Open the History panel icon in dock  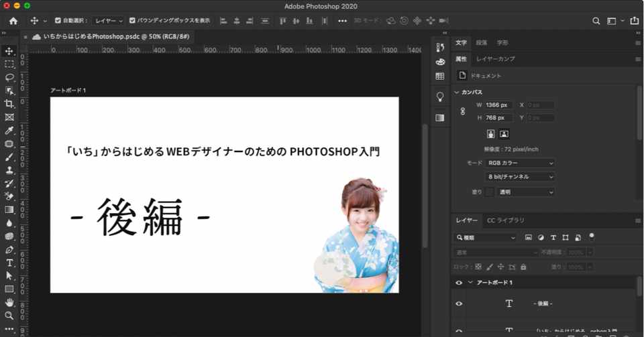[440, 48]
